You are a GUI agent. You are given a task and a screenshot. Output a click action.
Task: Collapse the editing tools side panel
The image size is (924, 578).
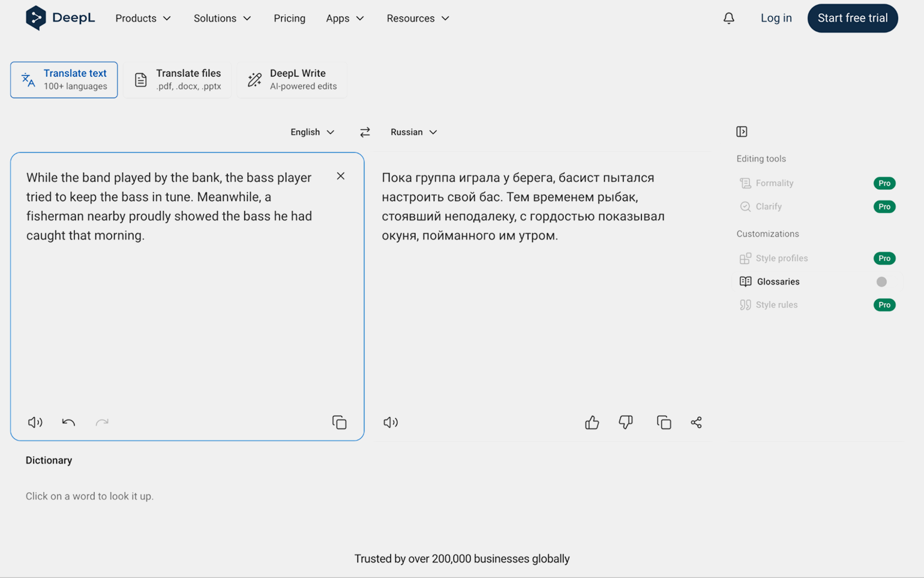(742, 131)
